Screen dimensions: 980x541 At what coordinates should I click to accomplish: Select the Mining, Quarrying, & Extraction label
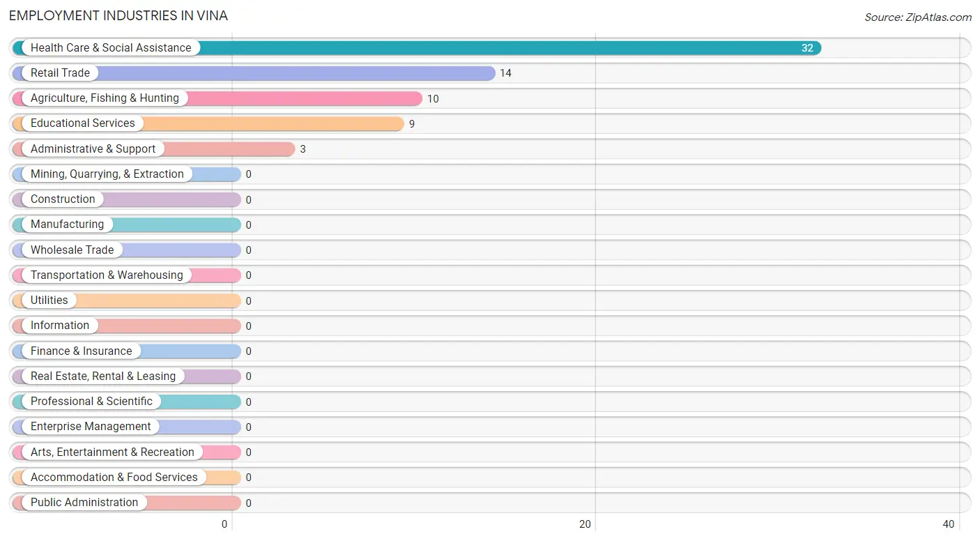pos(107,174)
